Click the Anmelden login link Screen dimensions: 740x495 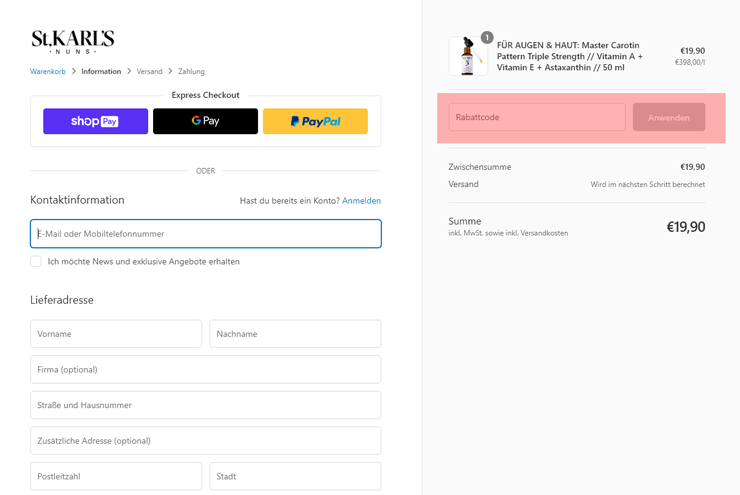361,201
